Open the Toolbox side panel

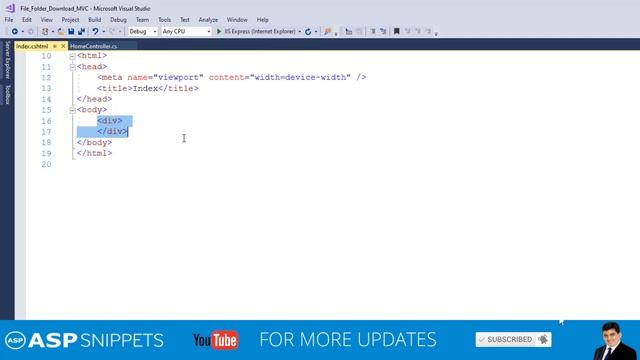[x=7, y=95]
